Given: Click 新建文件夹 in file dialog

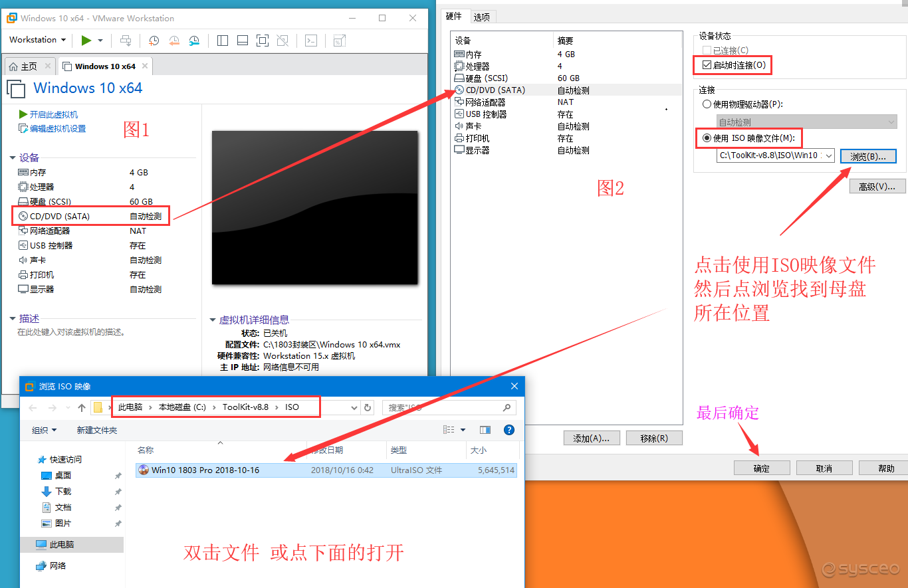Looking at the screenshot, I should click(97, 431).
